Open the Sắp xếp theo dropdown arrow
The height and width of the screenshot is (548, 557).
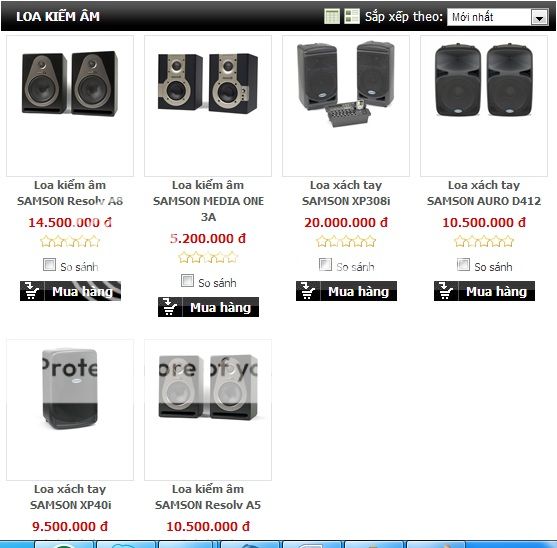coord(539,17)
